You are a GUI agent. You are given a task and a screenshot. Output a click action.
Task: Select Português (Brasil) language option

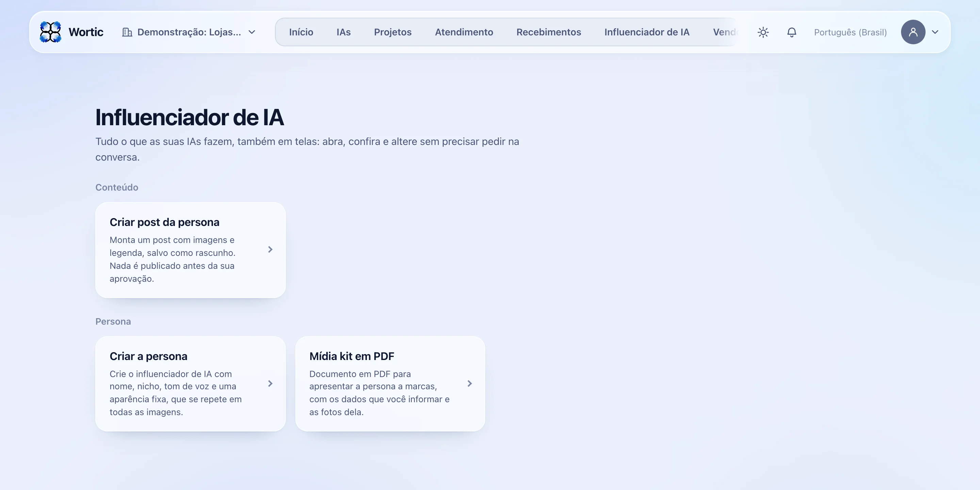pyautogui.click(x=850, y=32)
